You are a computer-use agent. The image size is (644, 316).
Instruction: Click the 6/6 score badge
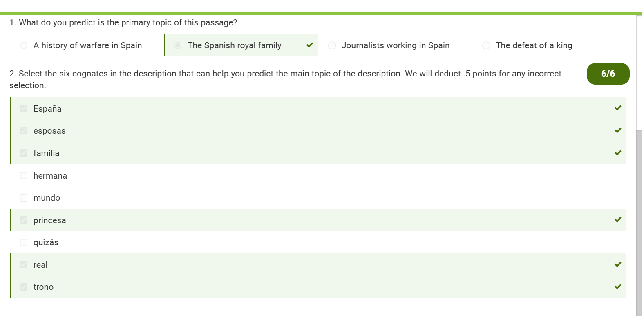click(608, 74)
